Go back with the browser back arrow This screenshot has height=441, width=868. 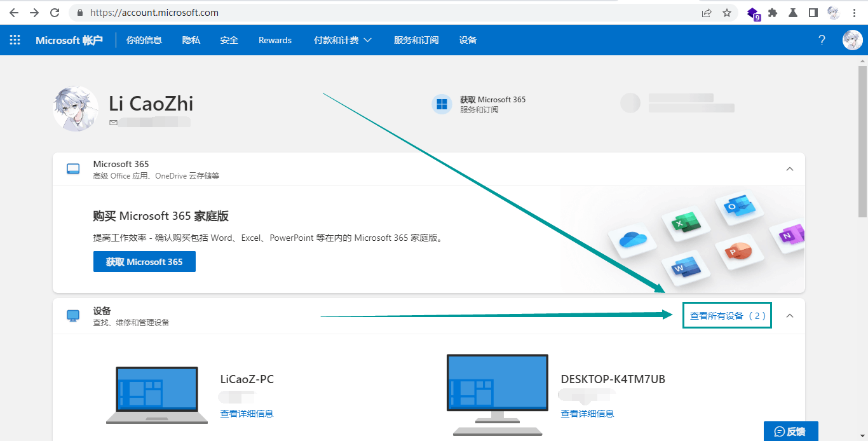[14, 13]
